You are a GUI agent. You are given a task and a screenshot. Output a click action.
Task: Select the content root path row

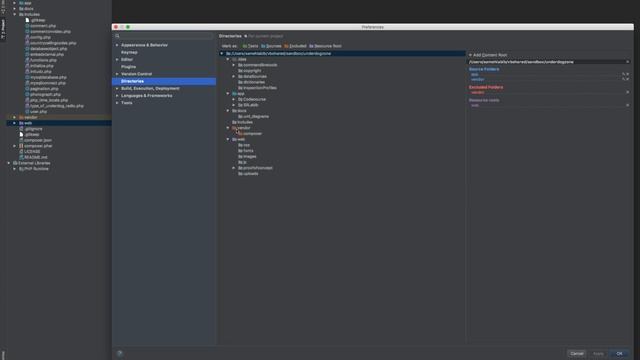click(x=343, y=53)
